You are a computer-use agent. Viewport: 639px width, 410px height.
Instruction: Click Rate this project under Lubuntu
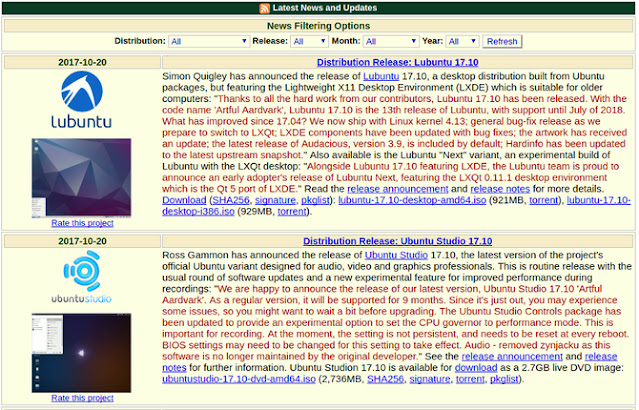(82, 223)
